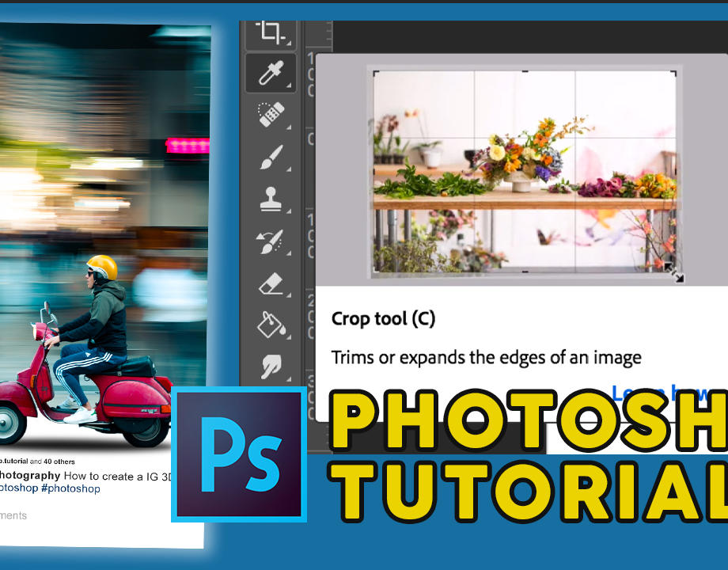Viewport: 728px width, 570px height.
Task: Select the History Brush tool
Action: tap(271, 242)
